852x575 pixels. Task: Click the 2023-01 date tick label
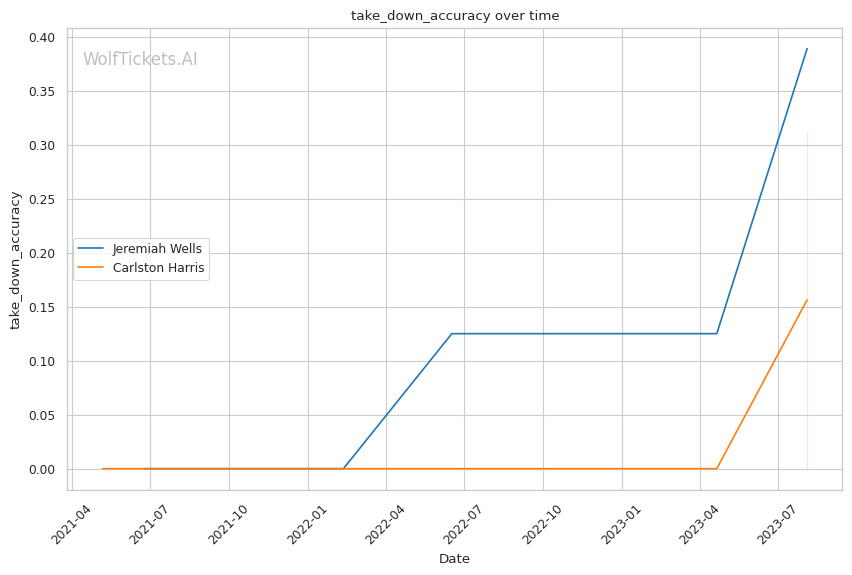tap(622, 522)
